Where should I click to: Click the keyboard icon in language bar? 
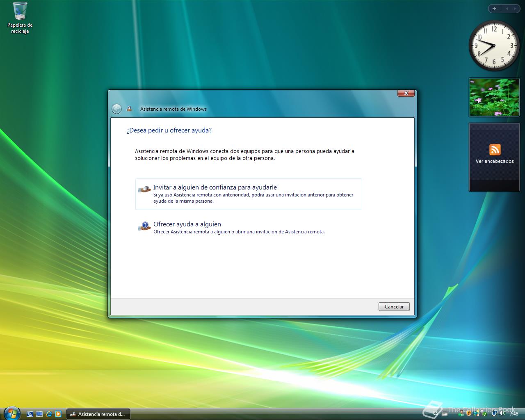click(445, 414)
